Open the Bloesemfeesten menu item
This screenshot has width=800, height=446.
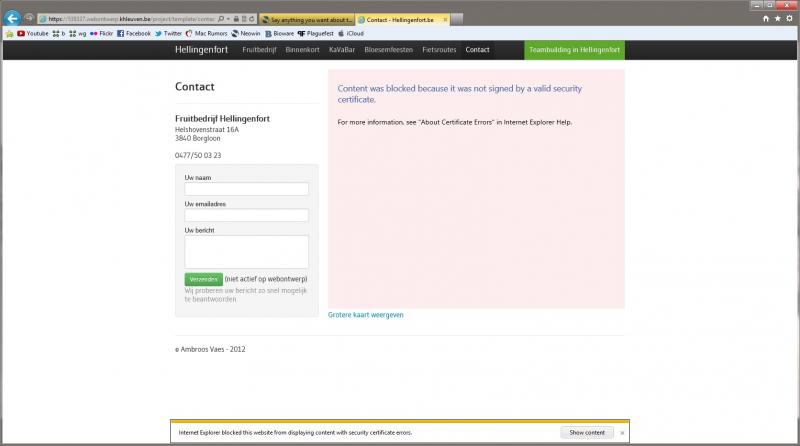(x=389, y=50)
